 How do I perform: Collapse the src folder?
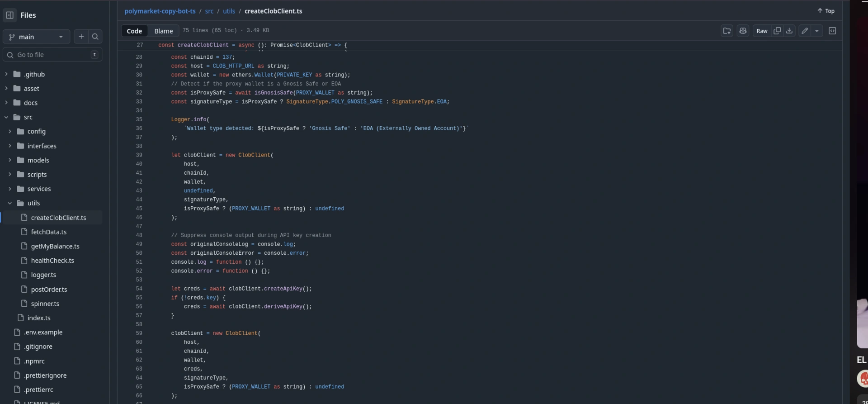(x=6, y=117)
